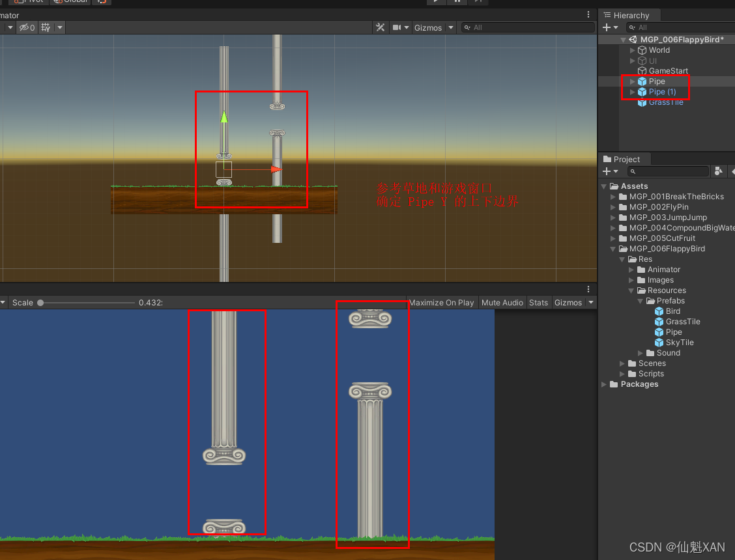Image resolution: width=735 pixels, height=560 pixels.
Task: Select the GrassTile prefab icon in Project
Action: (659, 322)
